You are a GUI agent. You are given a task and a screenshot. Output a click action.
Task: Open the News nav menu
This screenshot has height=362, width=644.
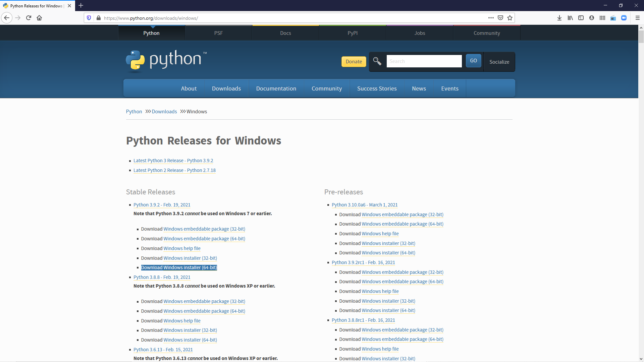coord(419,88)
